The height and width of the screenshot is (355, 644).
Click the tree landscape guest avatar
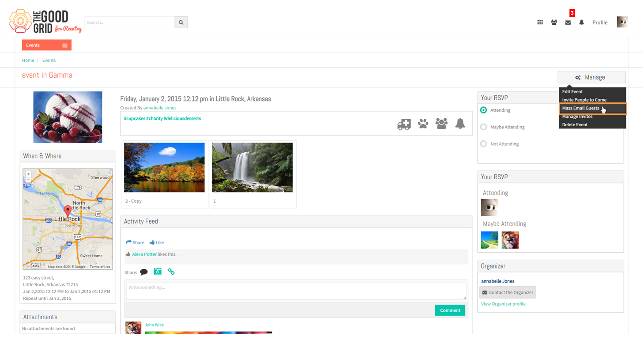[x=490, y=240]
